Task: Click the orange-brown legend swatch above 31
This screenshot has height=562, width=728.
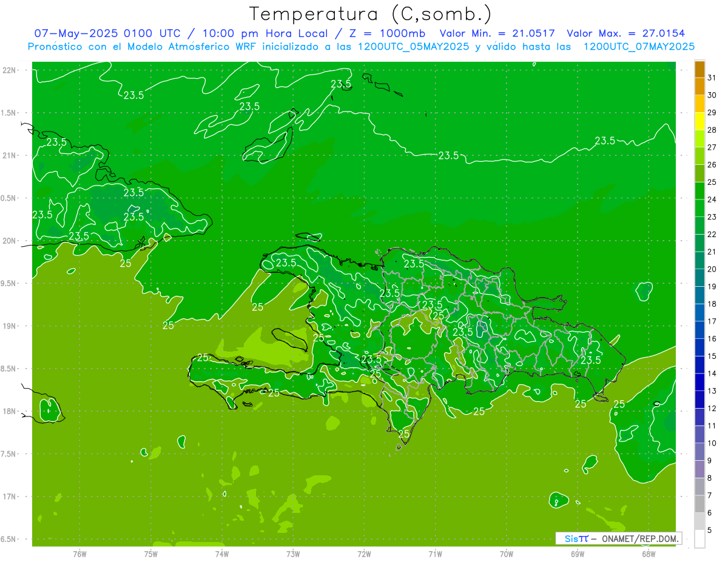Action: (x=699, y=69)
